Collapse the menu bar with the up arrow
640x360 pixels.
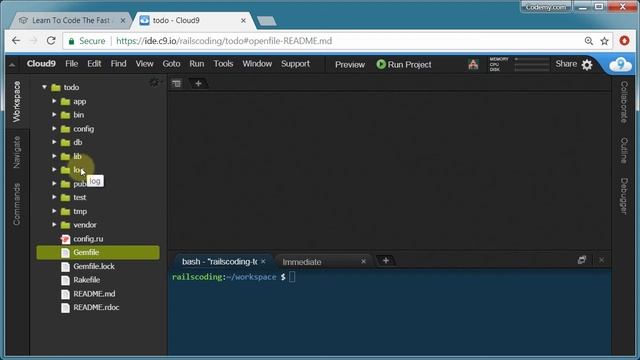tap(12, 64)
